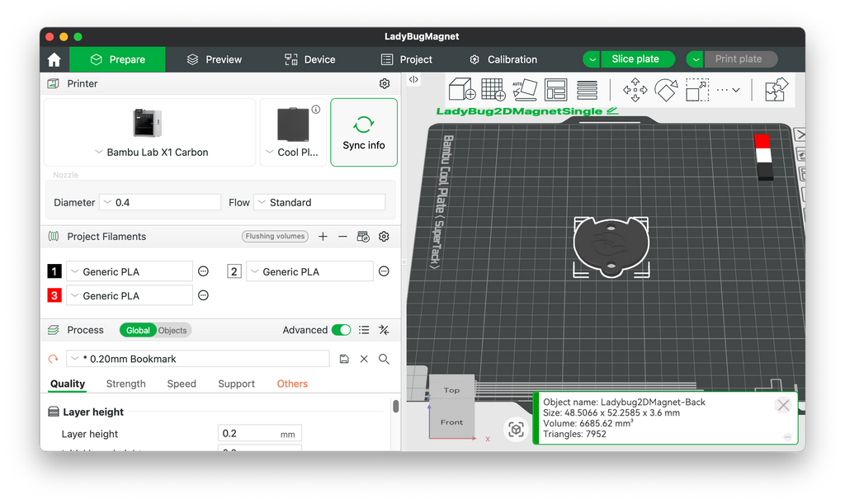845x504 pixels.
Task: Go to the home screen icon
Action: point(54,59)
